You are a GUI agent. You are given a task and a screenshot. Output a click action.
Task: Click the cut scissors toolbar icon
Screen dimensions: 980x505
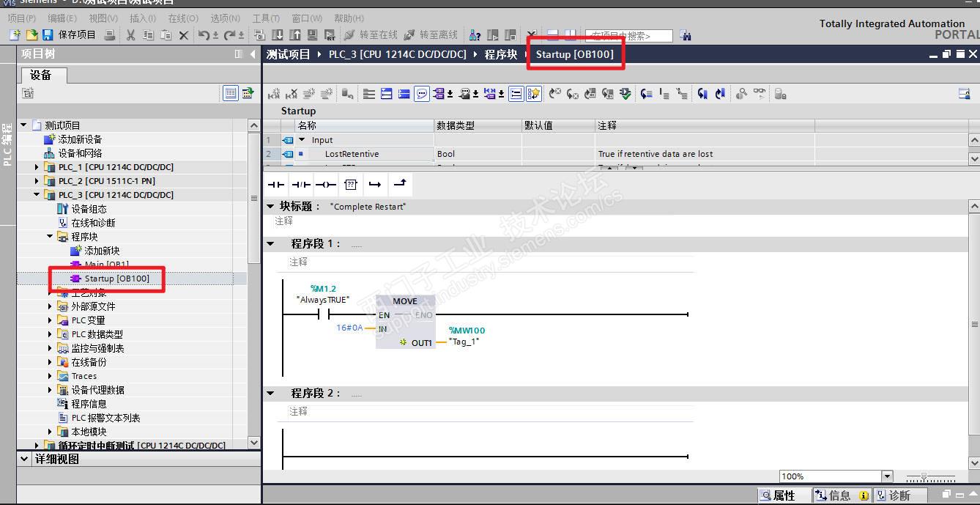pyautogui.click(x=130, y=34)
